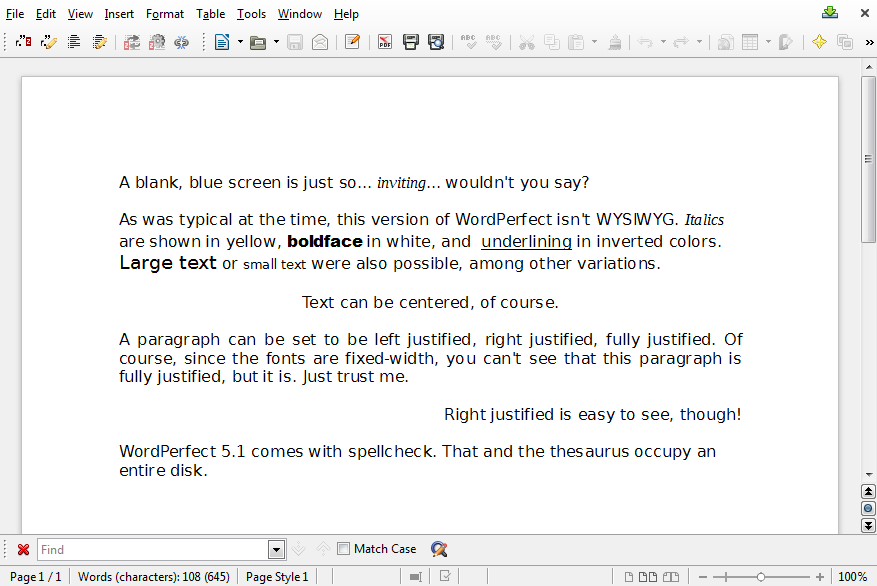Click the Zoom Out minus button

click(703, 576)
